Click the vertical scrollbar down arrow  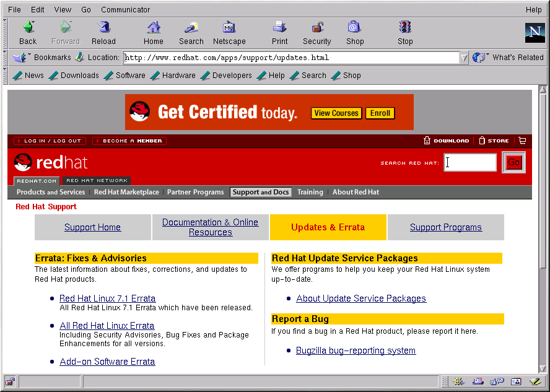click(x=543, y=368)
